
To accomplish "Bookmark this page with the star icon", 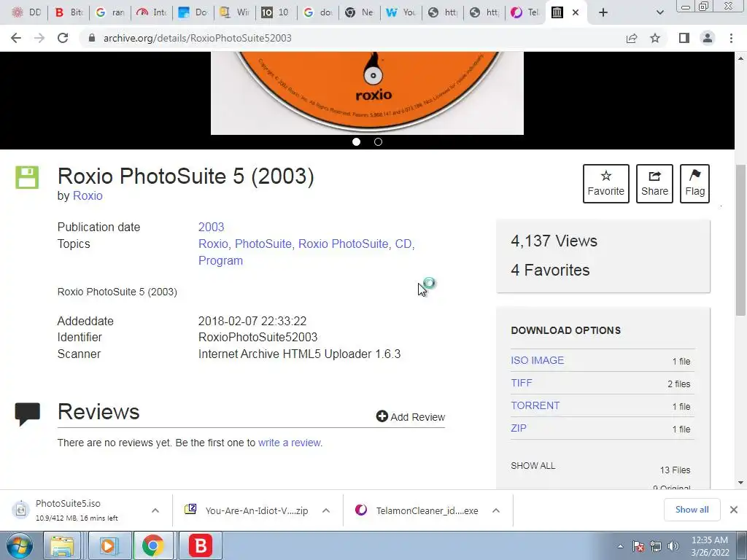I will (655, 38).
